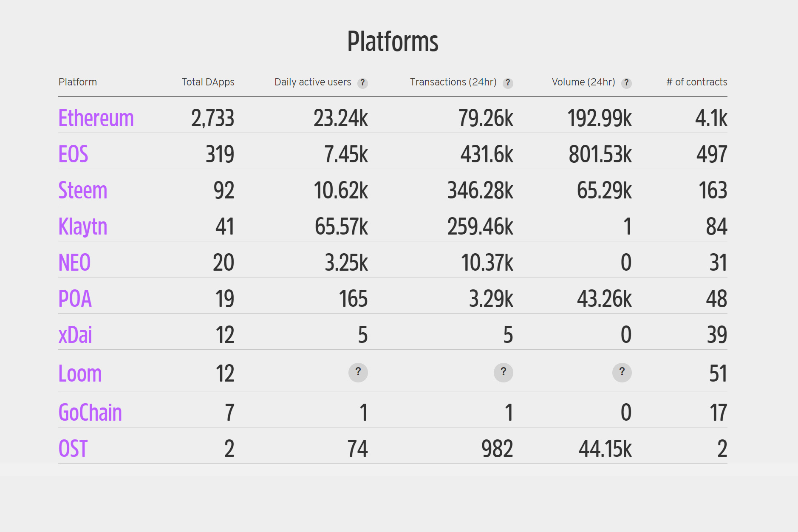
Task: Click the Platforms page title
Action: tap(393, 40)
